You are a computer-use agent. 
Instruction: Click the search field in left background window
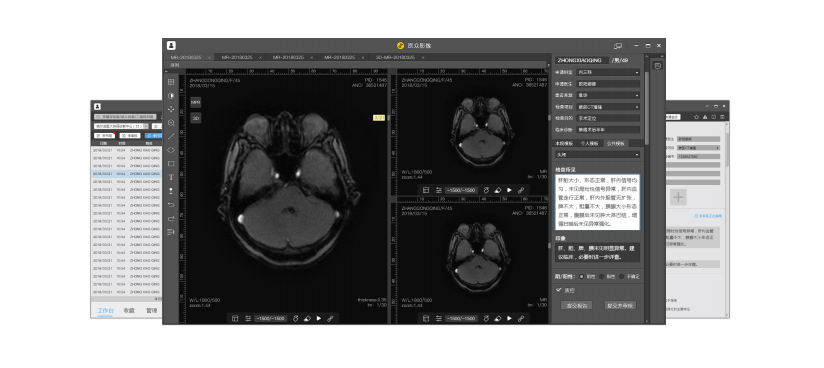point(125,117)
